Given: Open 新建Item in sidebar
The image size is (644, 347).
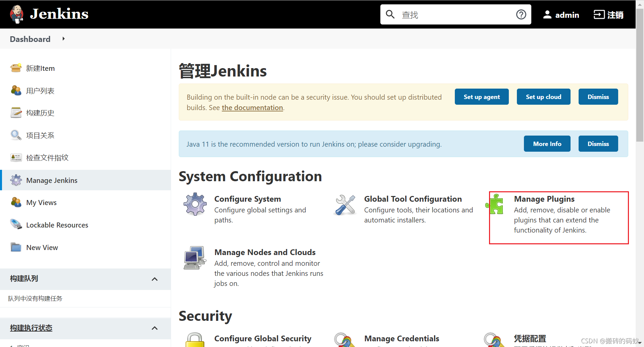Looking at the screenshot, I should point(40,68).
